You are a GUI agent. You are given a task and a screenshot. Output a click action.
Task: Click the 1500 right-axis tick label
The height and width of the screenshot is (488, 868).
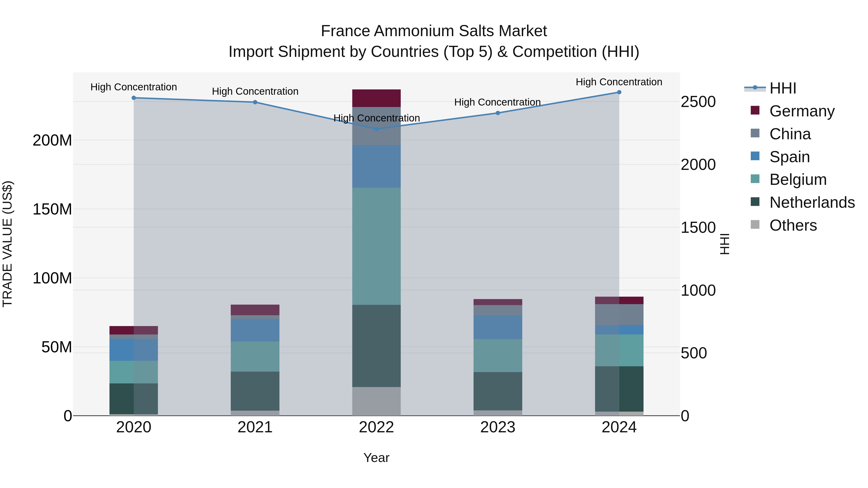click(x=698, y=227)
